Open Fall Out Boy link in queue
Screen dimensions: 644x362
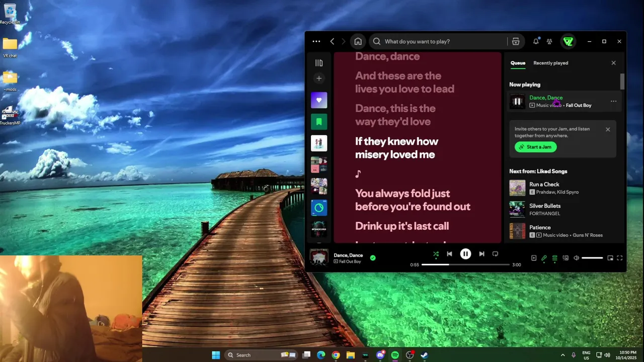579,106
